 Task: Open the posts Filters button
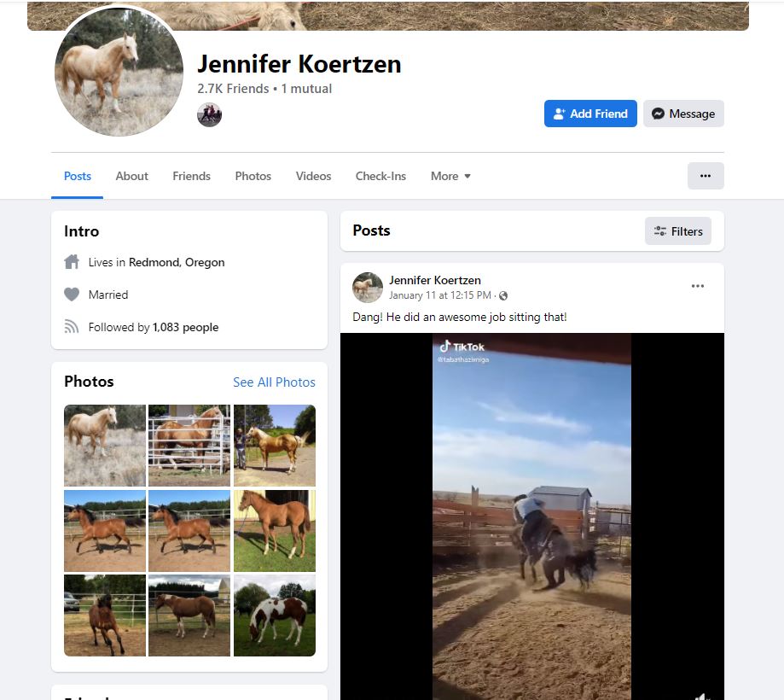point(677,231)
